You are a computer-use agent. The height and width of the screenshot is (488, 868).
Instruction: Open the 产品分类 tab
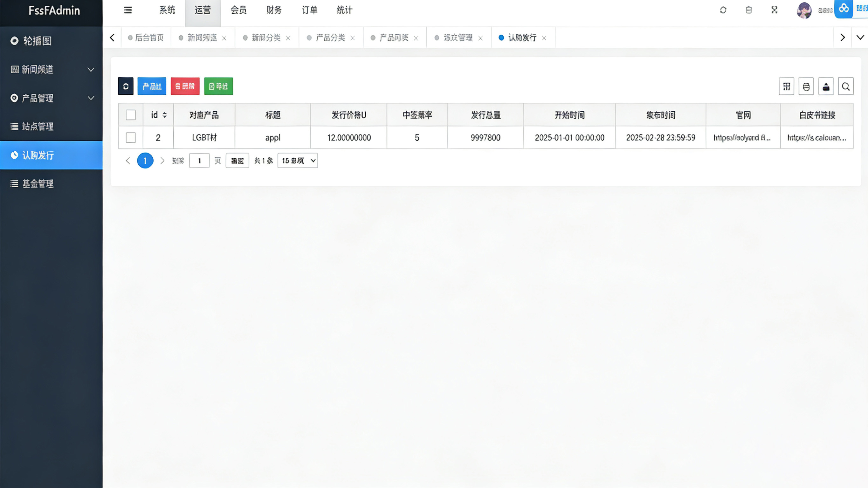[330, 38]
